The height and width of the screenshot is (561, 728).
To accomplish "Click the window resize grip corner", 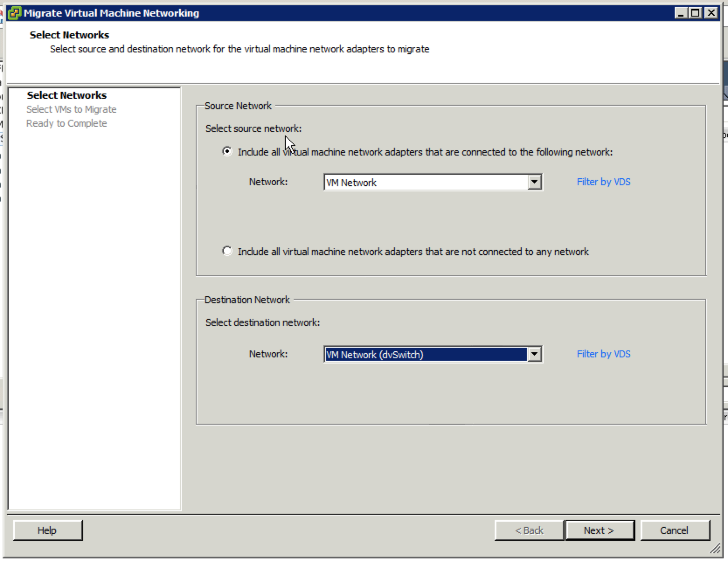I will click(x=715, y=549).
